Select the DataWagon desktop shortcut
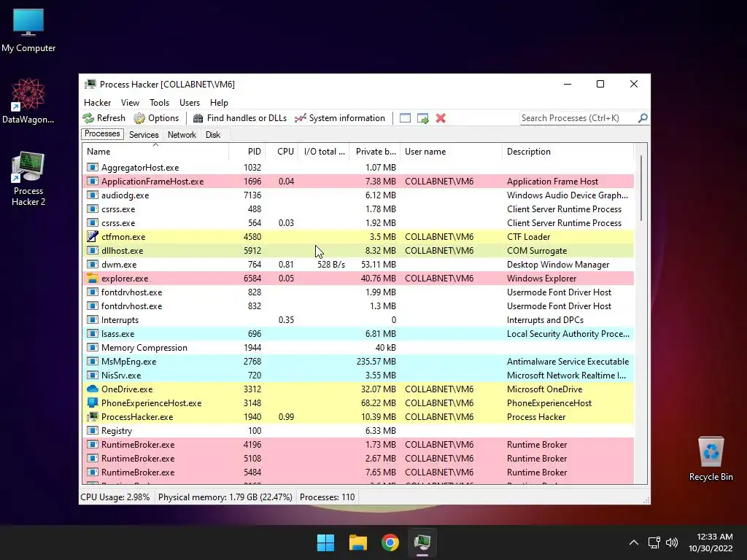This screenshot has height=560, width=747. [x=28, y=101]
